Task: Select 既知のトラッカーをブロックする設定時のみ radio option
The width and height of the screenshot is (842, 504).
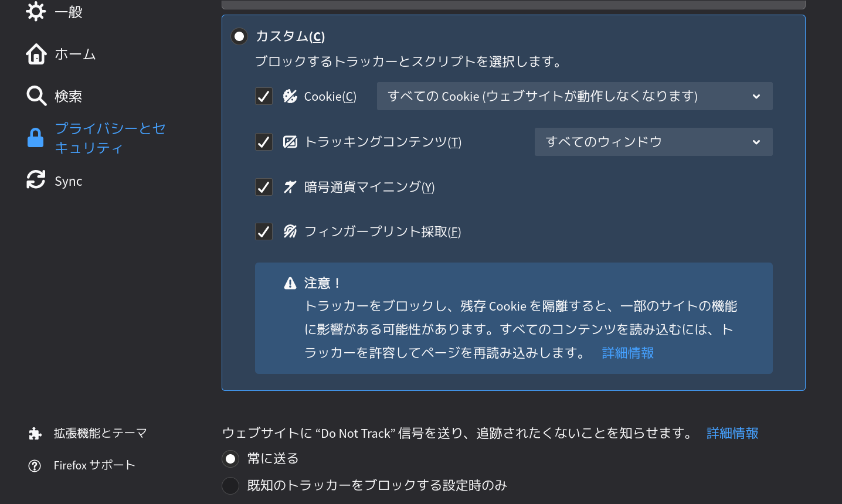Action: point(230,485)
